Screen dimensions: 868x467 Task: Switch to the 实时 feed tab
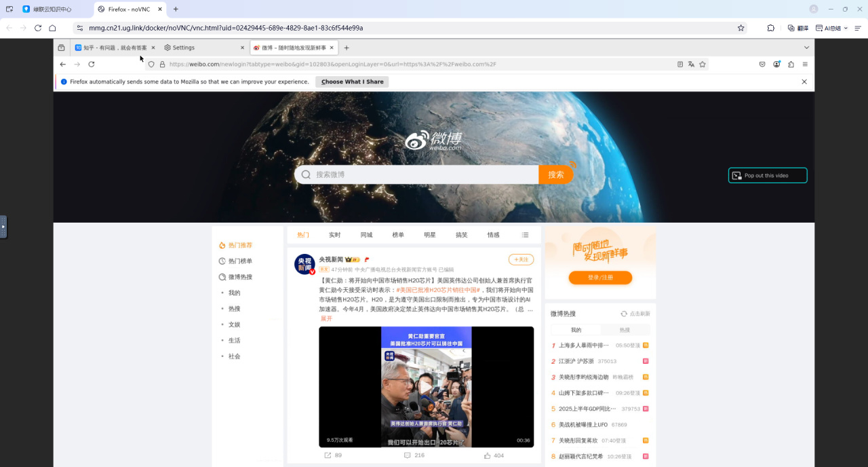[335, 235]
